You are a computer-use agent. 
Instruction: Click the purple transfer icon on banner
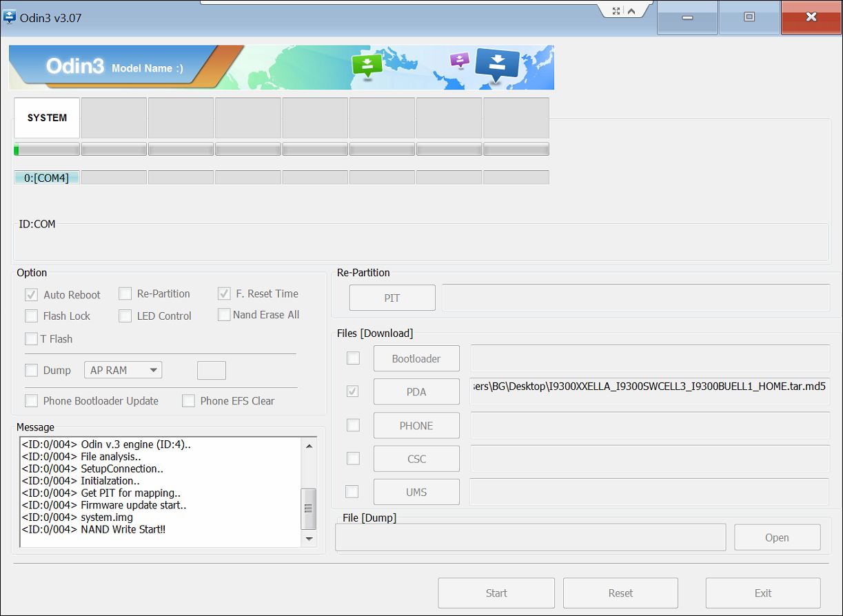459,60
